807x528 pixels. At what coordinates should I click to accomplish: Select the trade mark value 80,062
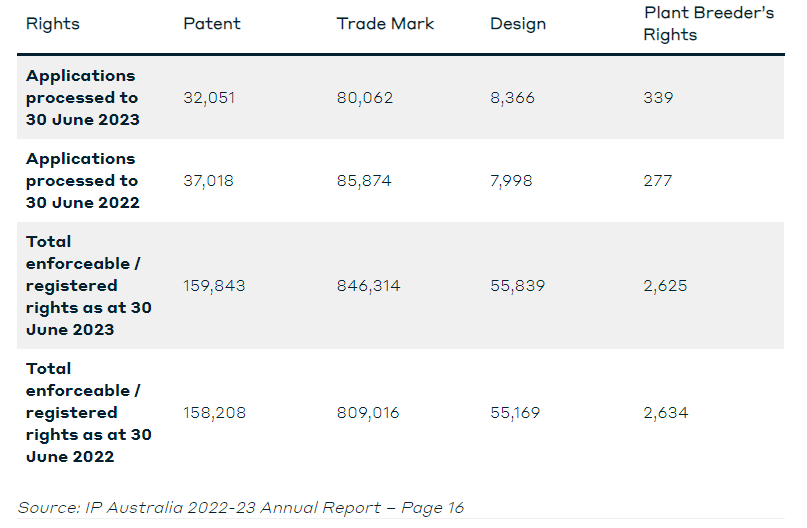(365, 98)
